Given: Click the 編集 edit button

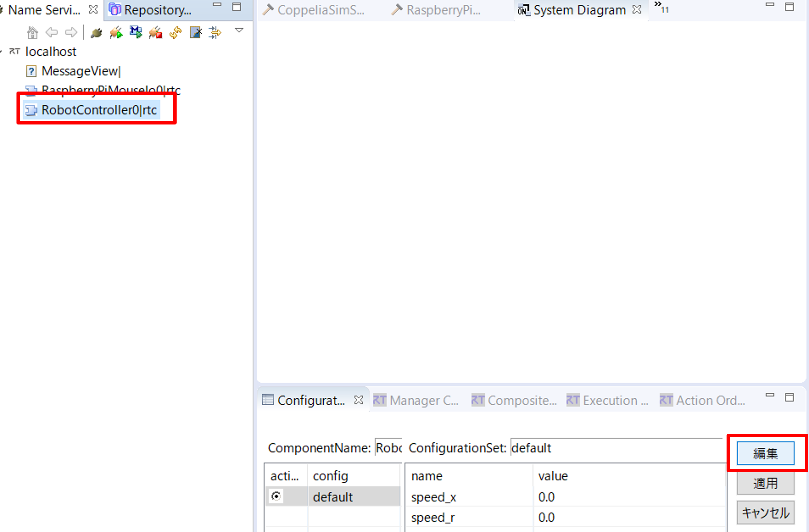Looking at the screenshot, I should click(765, 453).
